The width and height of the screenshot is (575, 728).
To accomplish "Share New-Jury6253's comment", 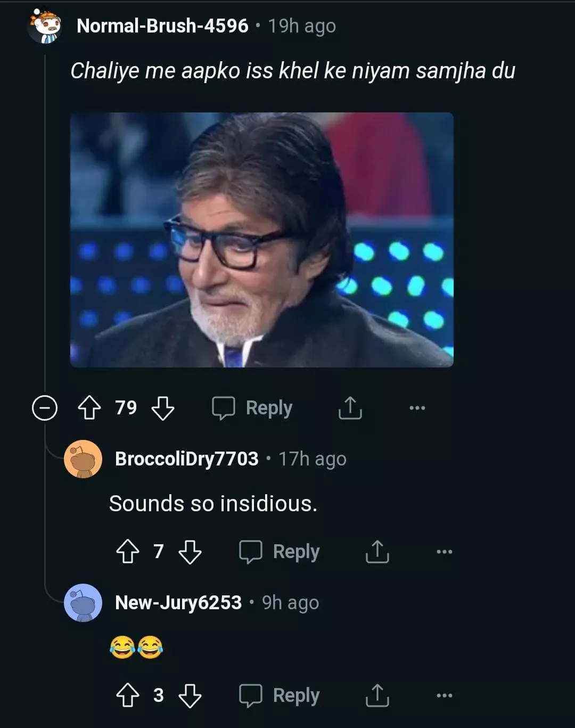I will 377,696.
